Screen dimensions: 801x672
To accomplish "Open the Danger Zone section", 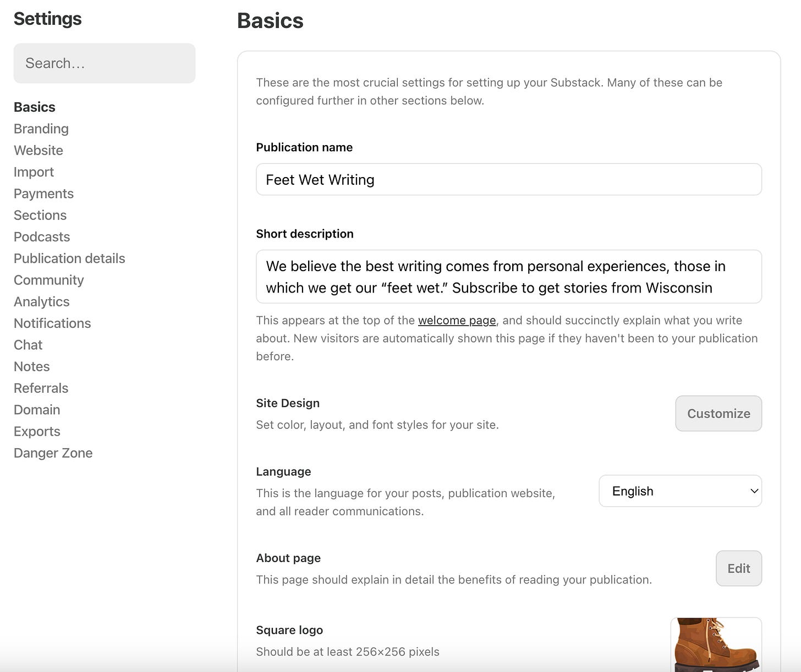I will click(x=53, y=453).
